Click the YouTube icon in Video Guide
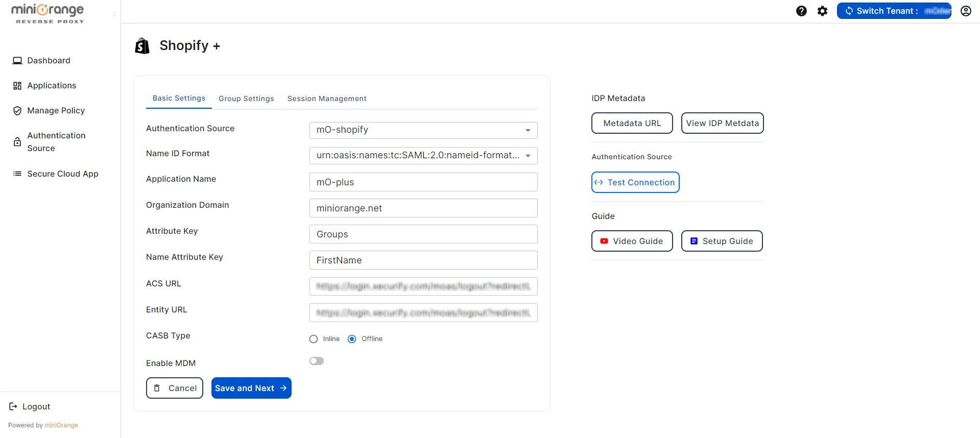 [604, 241]
